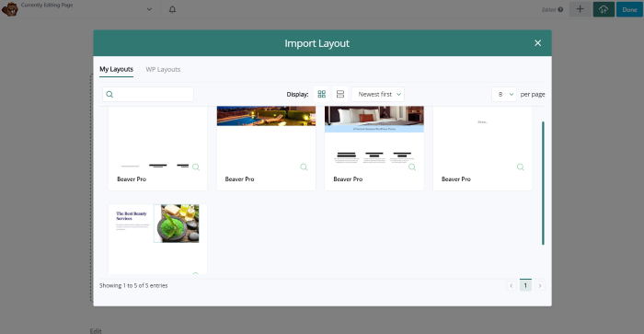Screen dimensions: 644x334
Task: Open the Newest first sort dropdown
Action: point(378,95)
